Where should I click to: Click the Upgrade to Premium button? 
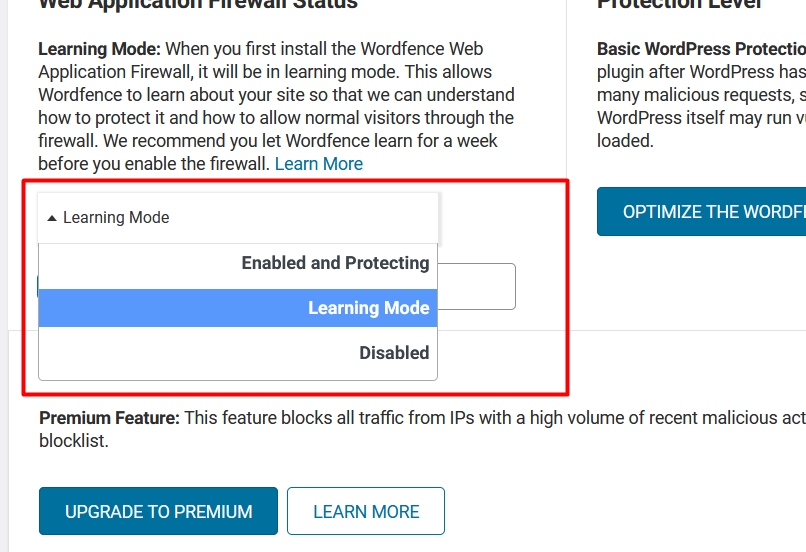(x=158, y=511)
